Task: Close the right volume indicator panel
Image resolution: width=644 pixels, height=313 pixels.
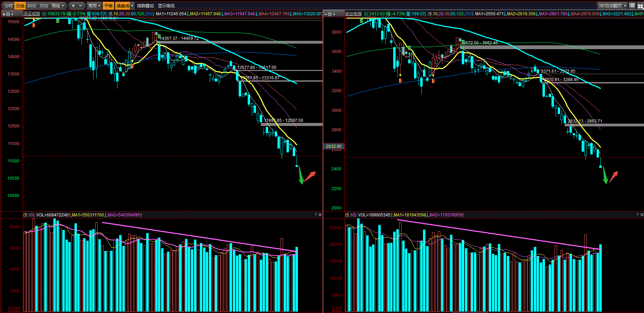Action: tap(642, 215)
